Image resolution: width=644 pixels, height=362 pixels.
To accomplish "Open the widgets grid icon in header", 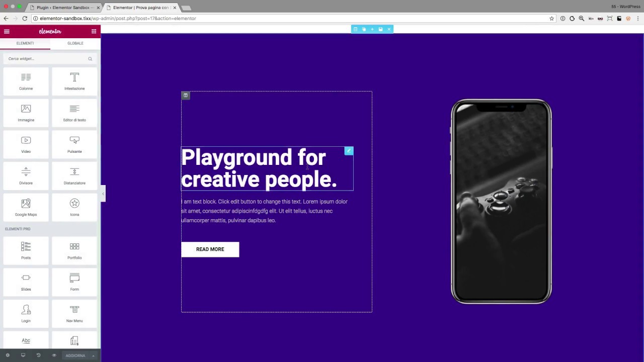I will (94, 32).
